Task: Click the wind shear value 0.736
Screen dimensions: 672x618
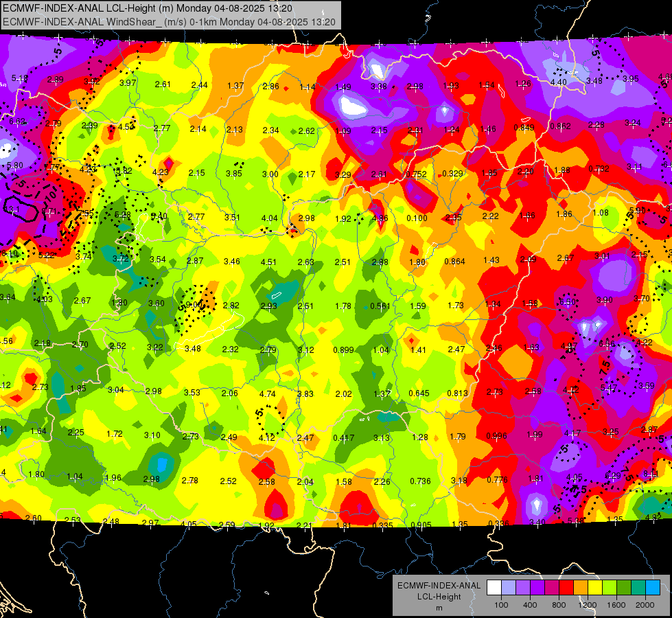Action: click(420, 481)
